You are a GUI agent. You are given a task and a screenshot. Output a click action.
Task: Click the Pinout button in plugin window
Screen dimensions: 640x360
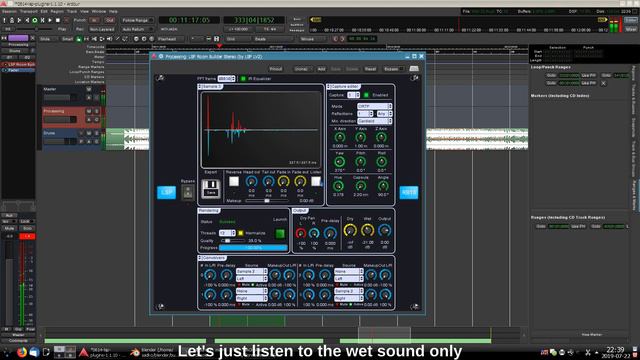[x=276, y=69]
